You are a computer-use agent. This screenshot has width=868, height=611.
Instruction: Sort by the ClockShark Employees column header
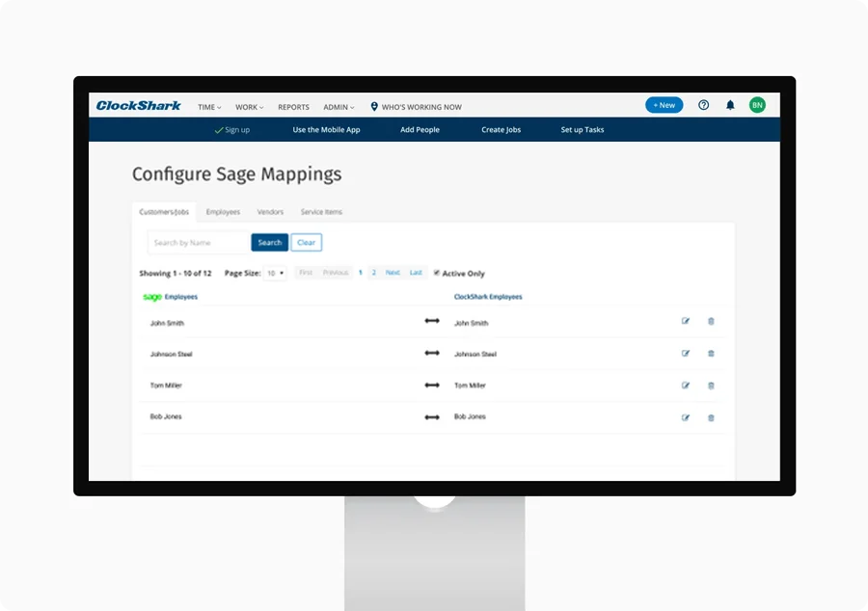point(488,297)
